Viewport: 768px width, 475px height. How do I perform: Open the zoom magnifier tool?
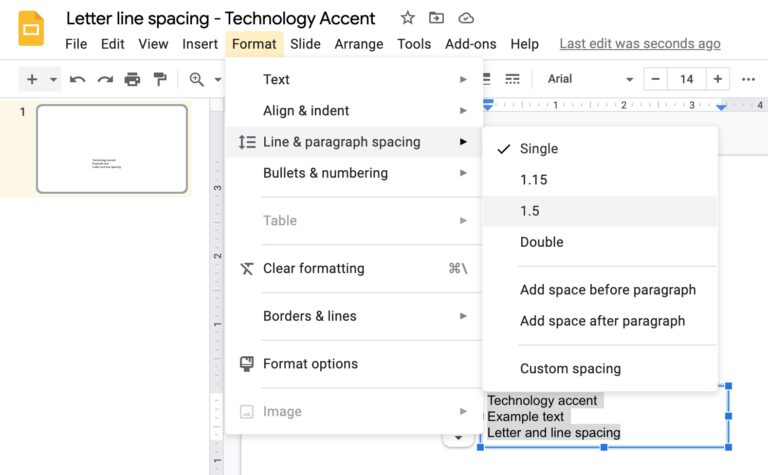(x=196, y=79)
